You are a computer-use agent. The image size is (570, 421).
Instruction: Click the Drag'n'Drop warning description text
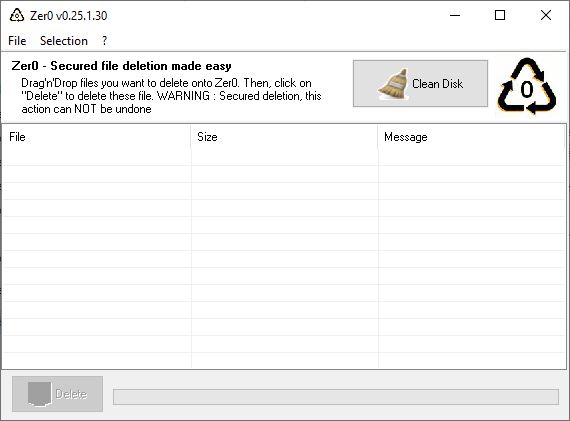171,96
